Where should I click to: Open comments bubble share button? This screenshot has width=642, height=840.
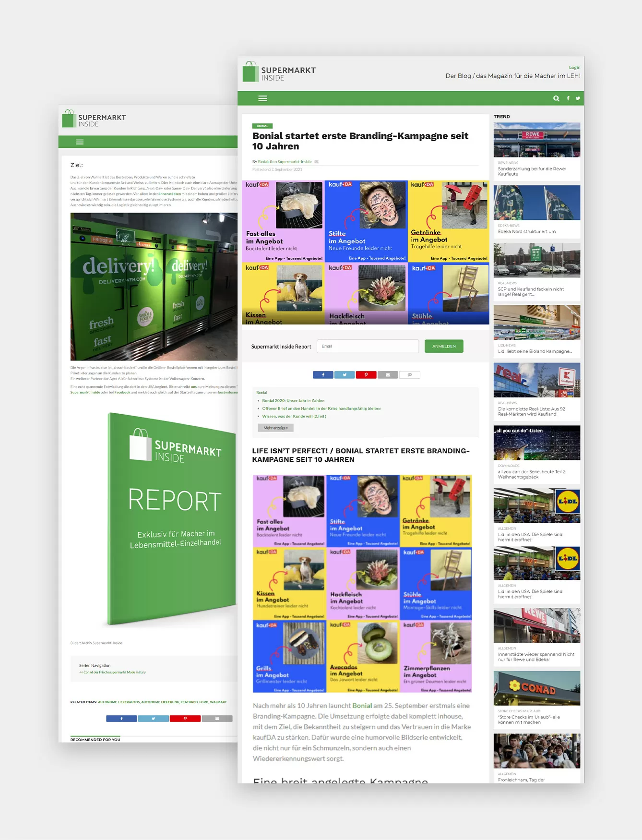(x=409, y=375)
